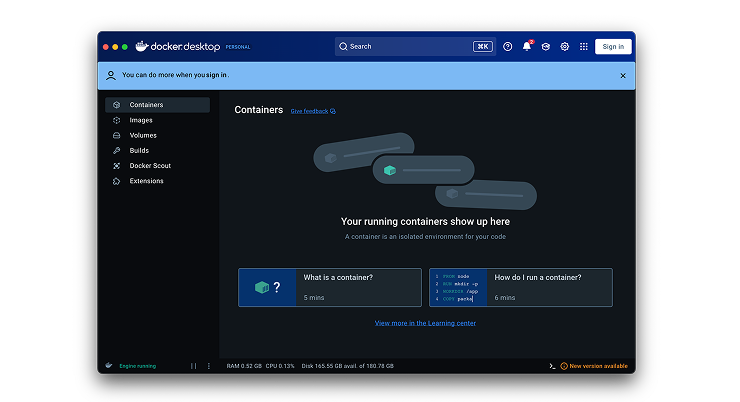740x402 pixels.
Task: Click the Volumes sidebar icon
Action: pyautogui.click(x=117, y=135)
